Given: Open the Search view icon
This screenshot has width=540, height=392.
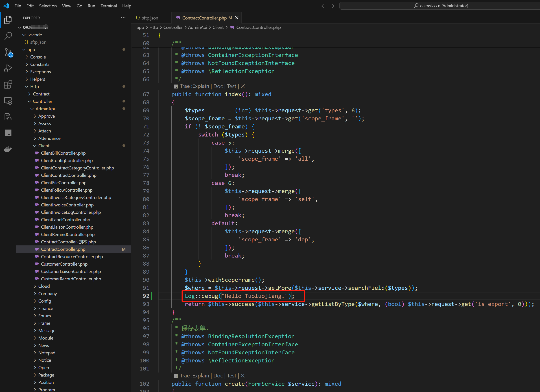Looking at the screenshot, I should 8,36.
